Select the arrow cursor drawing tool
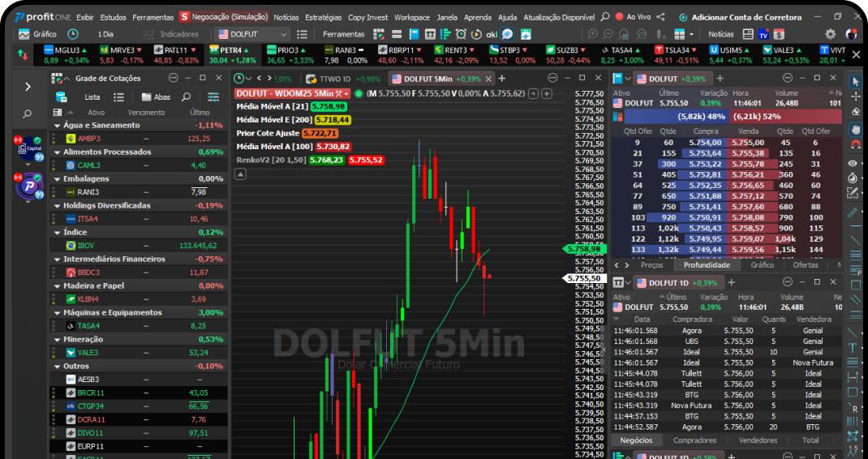The width and height of the screenshot is (868, 459). coord(856,82)
